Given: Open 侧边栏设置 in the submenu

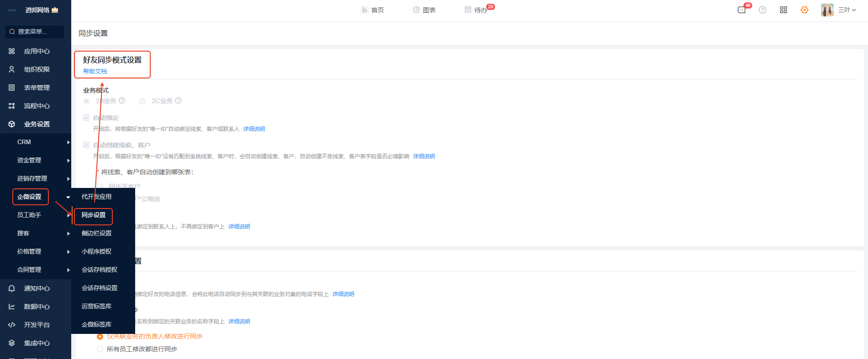Looking at the screenshot, I should click(96, 233).
